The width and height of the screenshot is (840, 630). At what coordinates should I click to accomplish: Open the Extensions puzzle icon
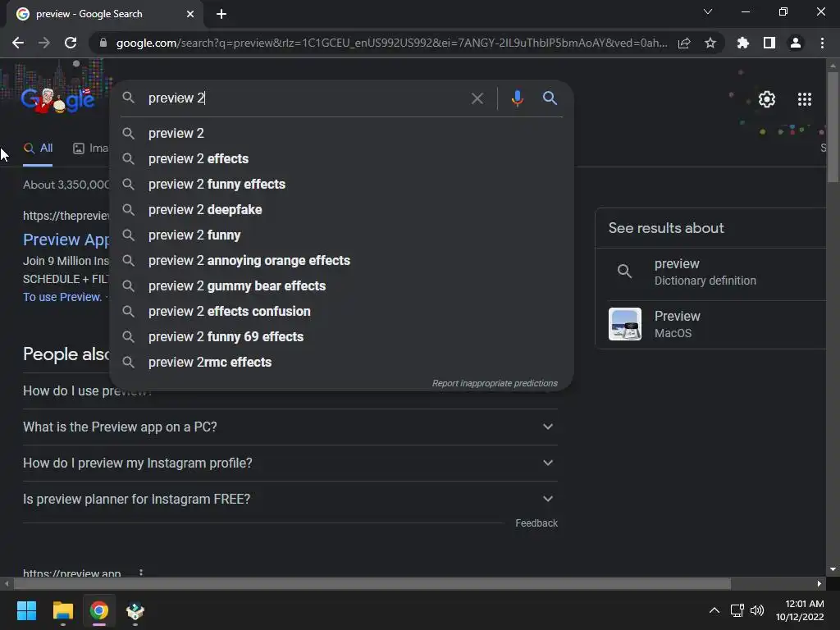pos(743,43)
